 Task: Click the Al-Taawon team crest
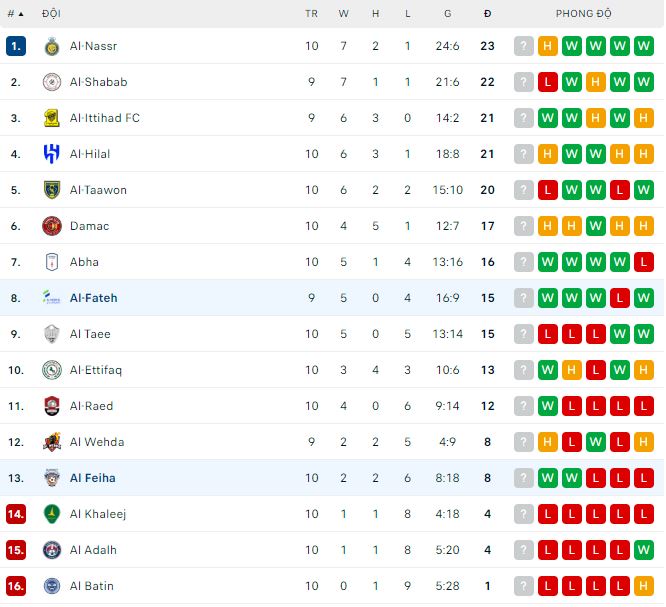52,190
